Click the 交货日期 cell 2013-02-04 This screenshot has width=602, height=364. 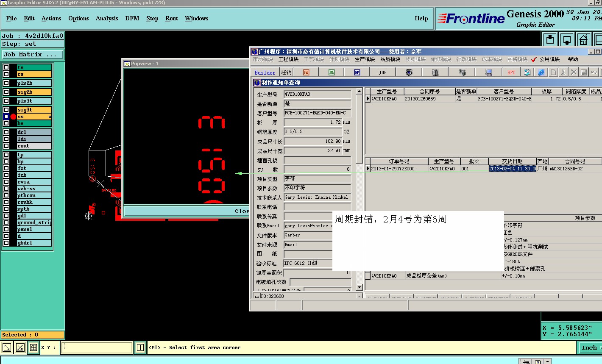tap(513, 169)
